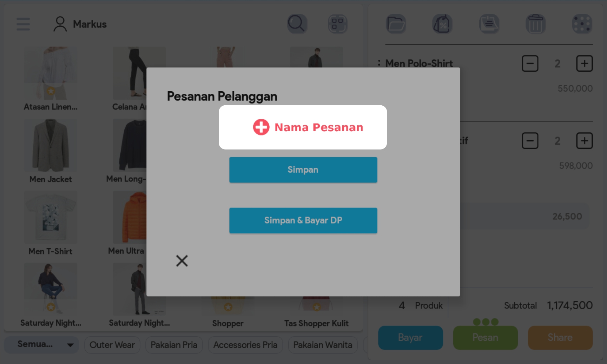Viewport: 607px width, 364px height.
Task: Click the order note icon
Action: click(489, 24)
